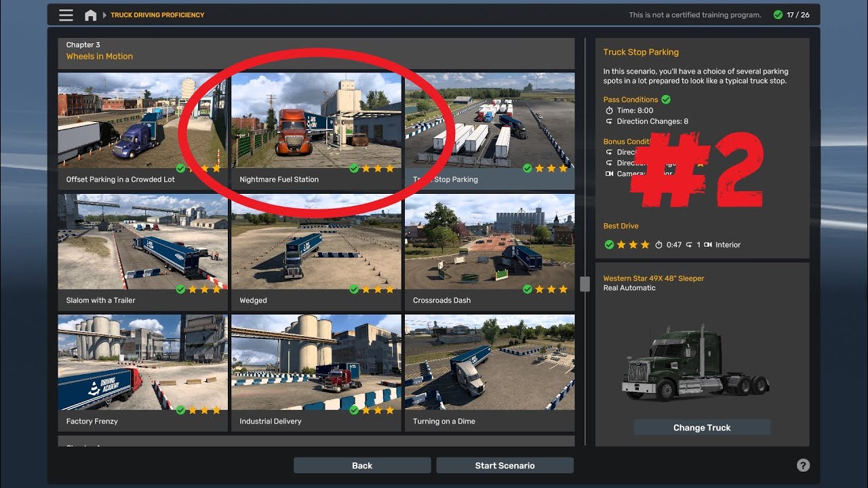
Task: Click the stopwatch icon beside 0:47
Action: 658,245
